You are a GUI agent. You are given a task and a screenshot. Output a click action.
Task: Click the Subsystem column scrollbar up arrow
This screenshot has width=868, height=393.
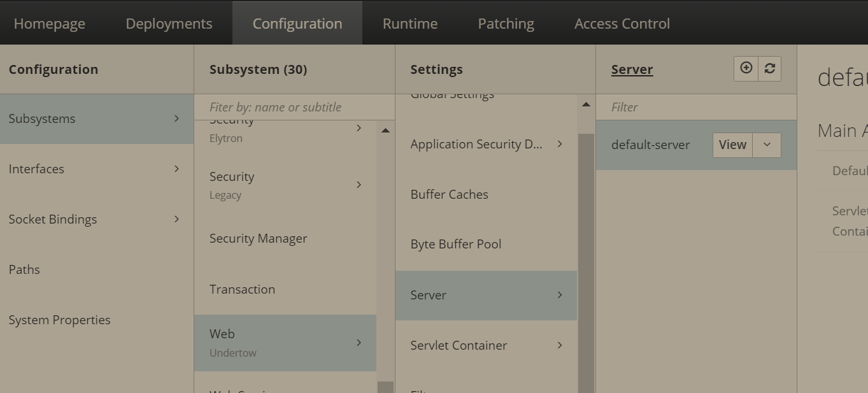tap(385, 130)
